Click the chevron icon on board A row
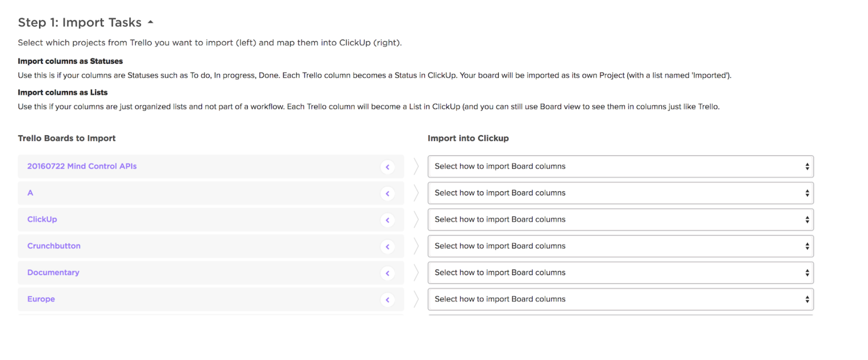The width and height of the screenshot is (868, 360). tap(387, 193)
